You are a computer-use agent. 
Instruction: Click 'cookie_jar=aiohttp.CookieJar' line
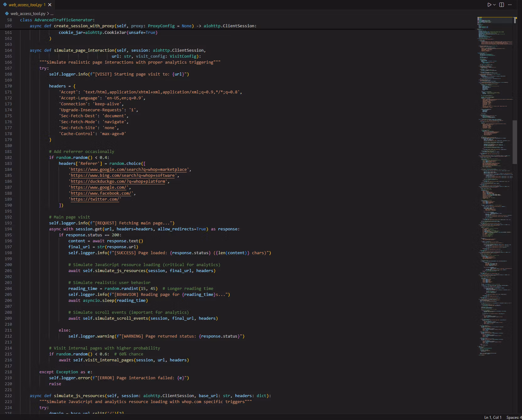tap(108, 32)
